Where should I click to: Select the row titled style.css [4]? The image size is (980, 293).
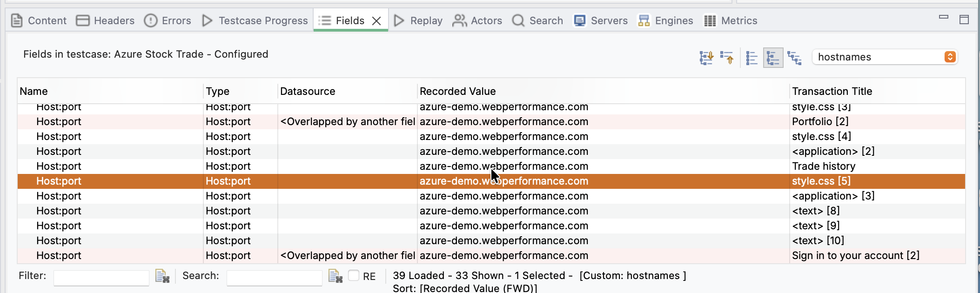pos(491,136)
